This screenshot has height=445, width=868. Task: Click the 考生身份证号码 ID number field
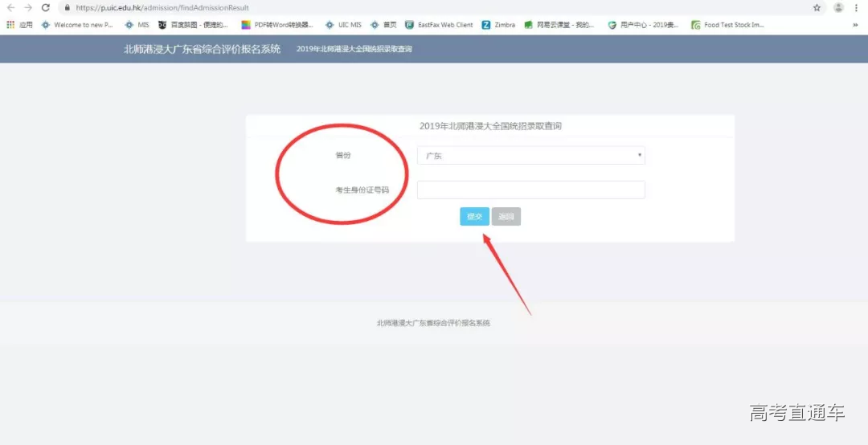[x=530, y=190]
